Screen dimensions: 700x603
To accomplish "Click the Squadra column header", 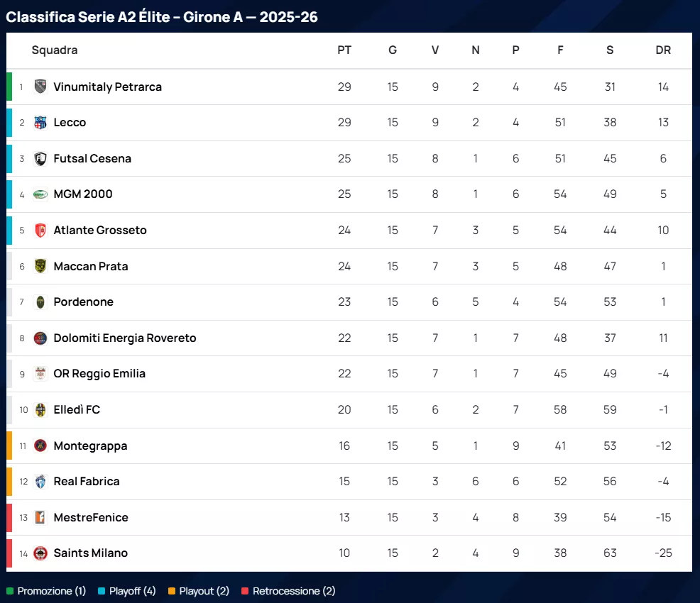I will point(55,50).
